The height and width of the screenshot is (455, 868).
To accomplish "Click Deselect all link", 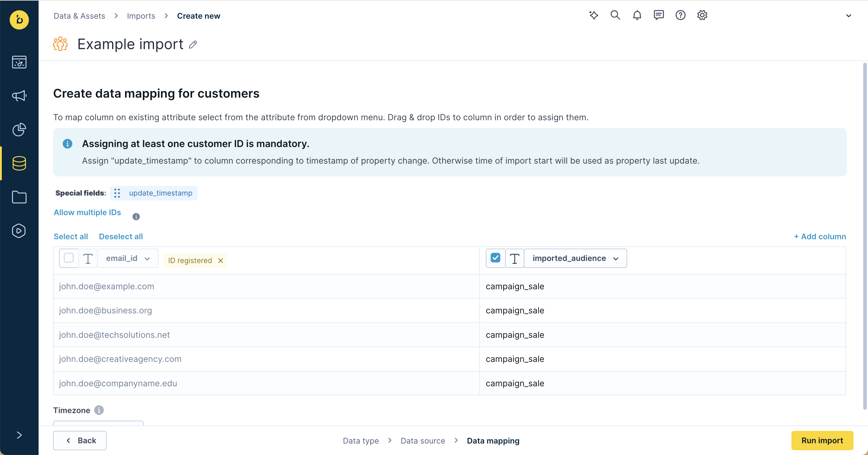I will (x=121, y=237).
